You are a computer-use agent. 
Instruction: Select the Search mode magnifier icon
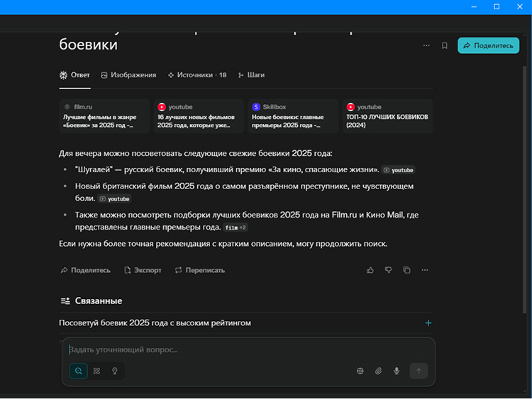tap(78, 371)
